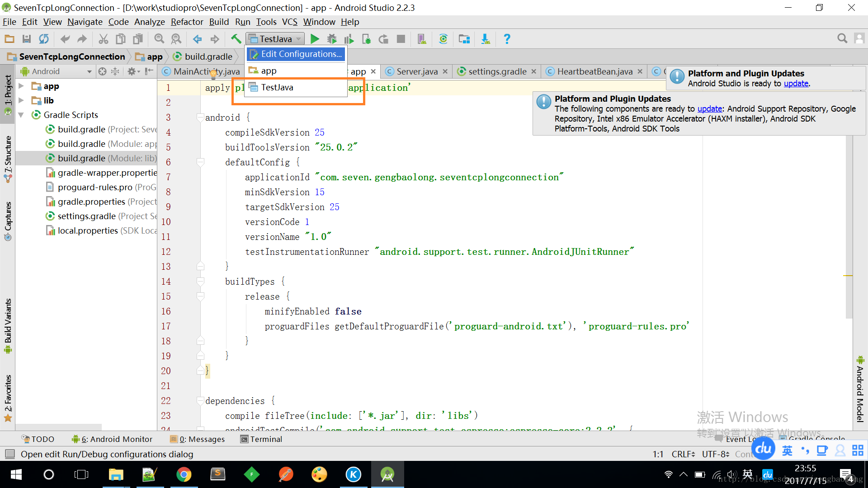Click the Redo arrow icon
This screenshot has height=488, width=868.
click(82, 39)
